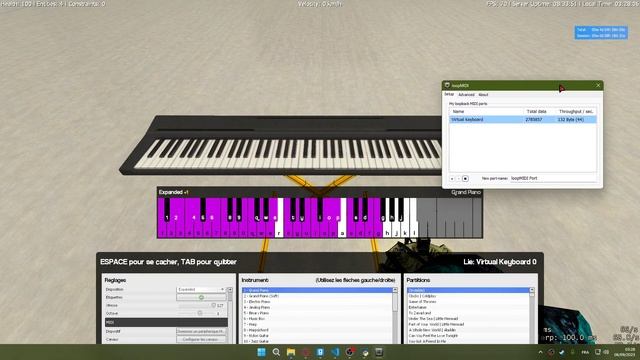640x360 pixels.
Task: Adjust the Octave slider
Action: point(198,313)
